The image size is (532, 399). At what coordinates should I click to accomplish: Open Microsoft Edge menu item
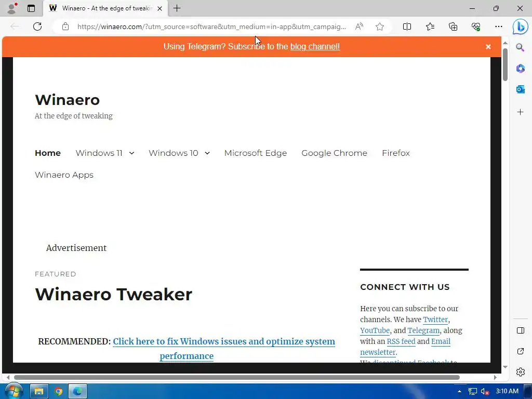click(x=256, y=153)
